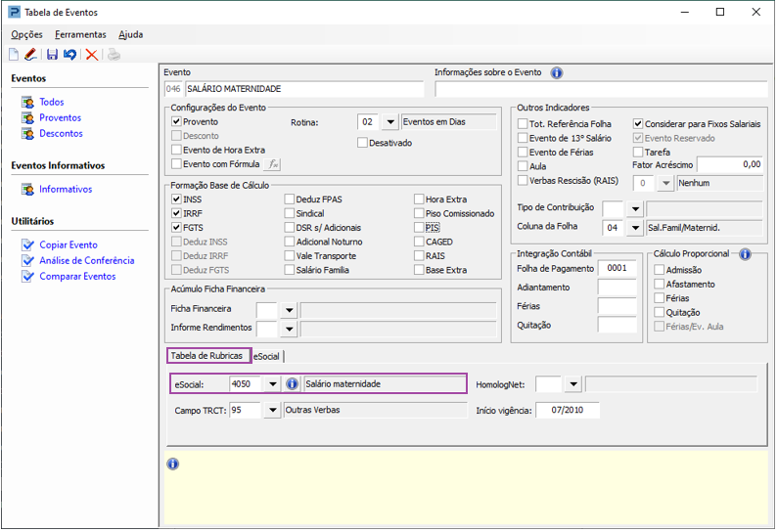Viewport: 778px width, 532px height.
Task: Show Todos events list
Action: tap(52, 102)
